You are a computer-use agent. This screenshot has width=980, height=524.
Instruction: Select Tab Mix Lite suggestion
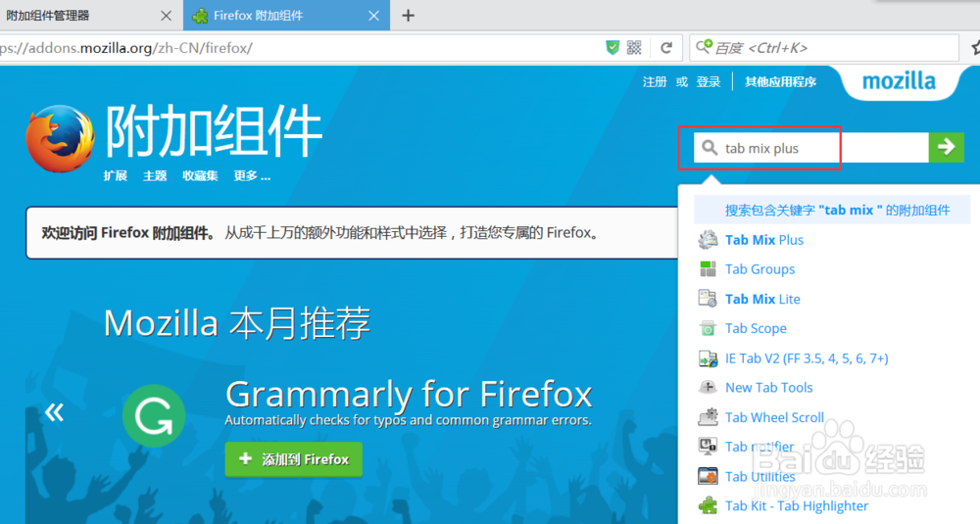[762, 299]
